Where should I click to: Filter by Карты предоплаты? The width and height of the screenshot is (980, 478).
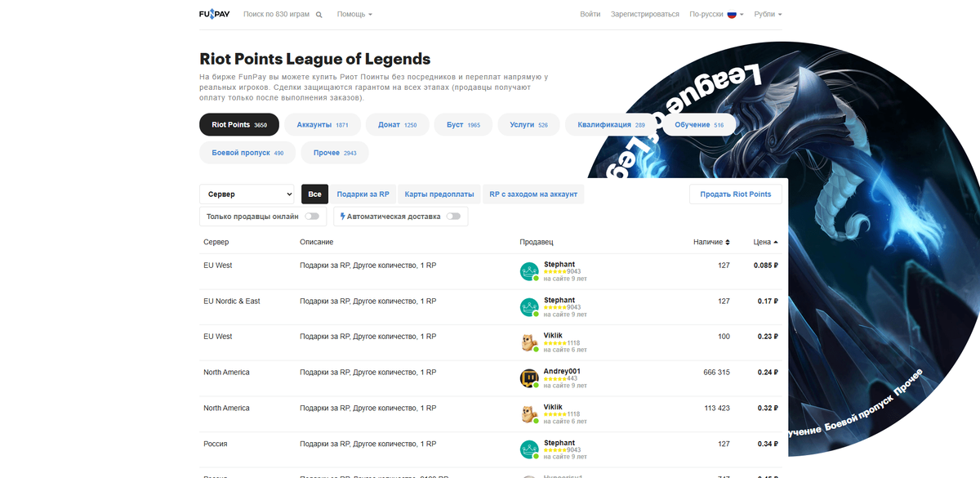click(x=439, y=194)
